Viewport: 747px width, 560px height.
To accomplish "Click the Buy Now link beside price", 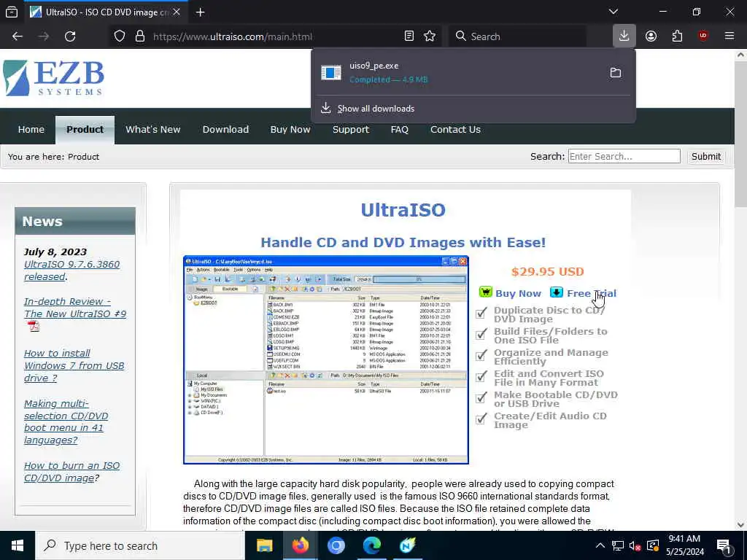I will (518, 293).
